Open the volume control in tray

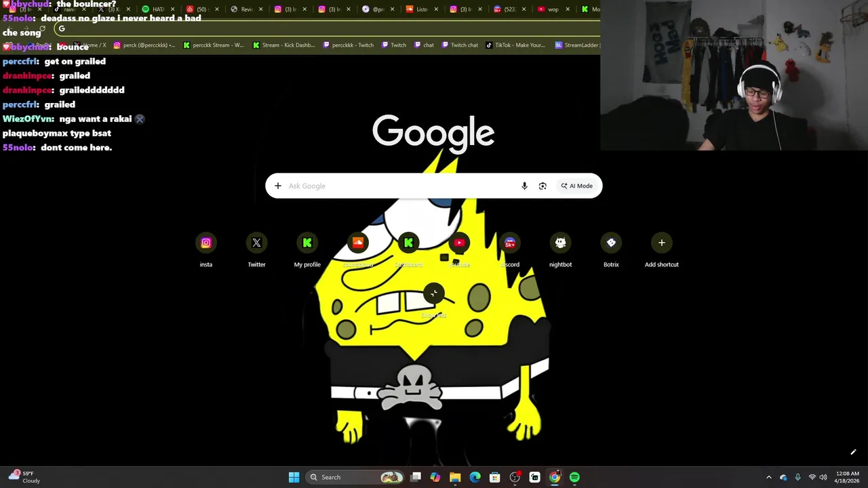coord(823,477)
